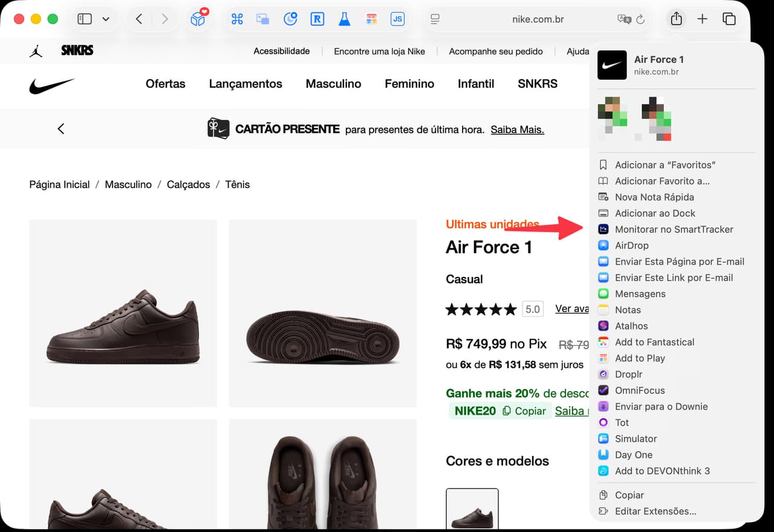Click the toolbar forward arrow
The width and height of the screenshot is (774, 532).
164,19
